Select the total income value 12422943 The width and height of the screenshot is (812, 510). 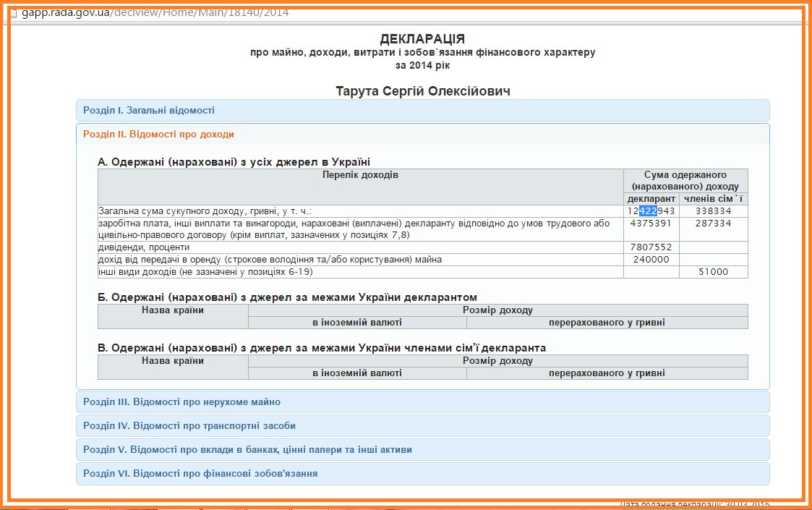click(649, 210)
